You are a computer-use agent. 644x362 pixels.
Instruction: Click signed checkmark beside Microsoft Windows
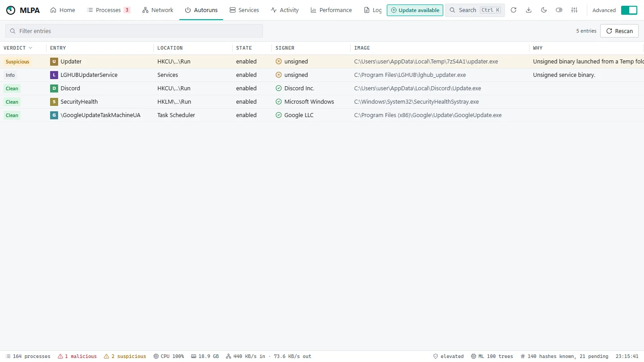[279, 102]
